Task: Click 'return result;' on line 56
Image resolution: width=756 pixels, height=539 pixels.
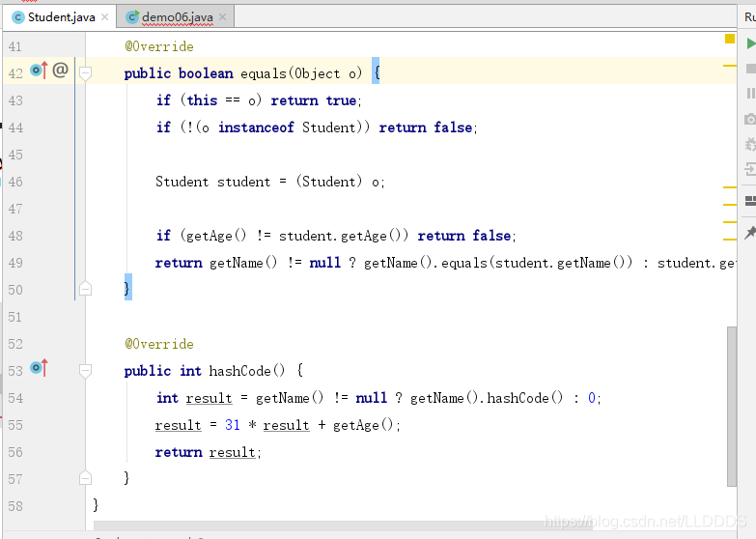Action: click(x=208, y=452)
